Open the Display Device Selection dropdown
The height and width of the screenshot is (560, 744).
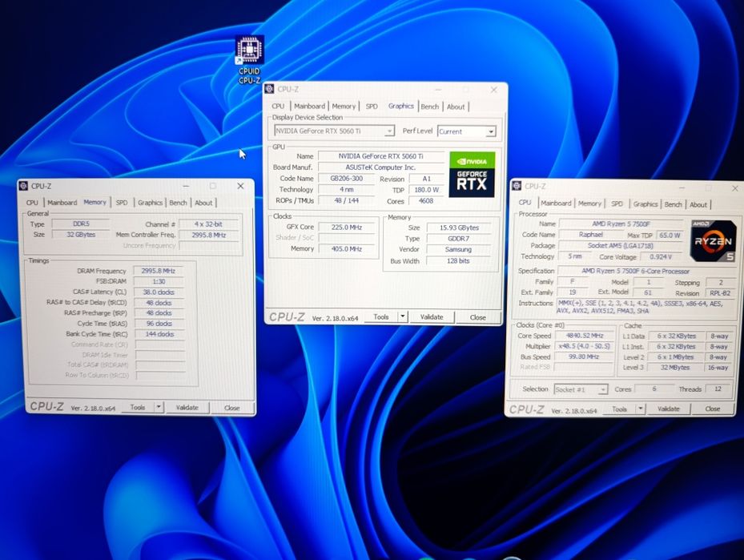[x=334, y=131]
